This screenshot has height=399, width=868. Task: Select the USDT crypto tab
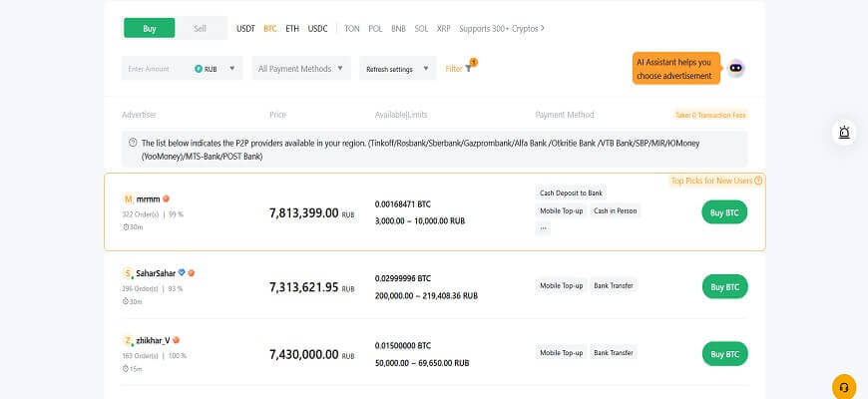(x=245, y=28)
